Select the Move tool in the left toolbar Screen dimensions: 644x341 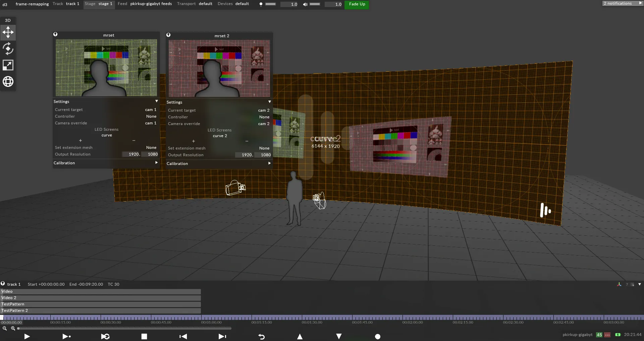point(8,32)
